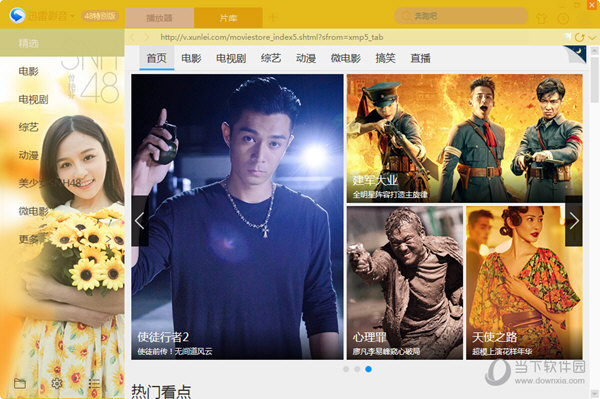Open the play history clock icon

click(563, 18)
